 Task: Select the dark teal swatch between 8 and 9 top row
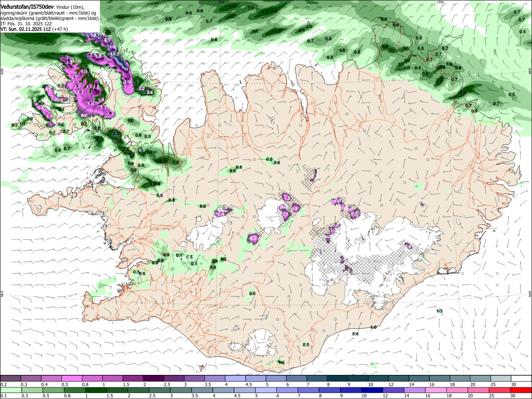coord(337,379)
